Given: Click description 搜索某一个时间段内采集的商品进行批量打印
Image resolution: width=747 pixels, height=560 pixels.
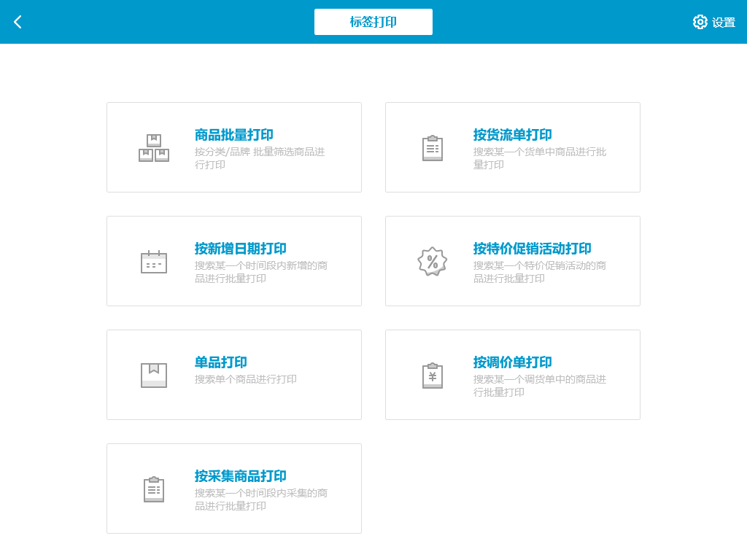Looking at the screenshot, I should 261,499.
